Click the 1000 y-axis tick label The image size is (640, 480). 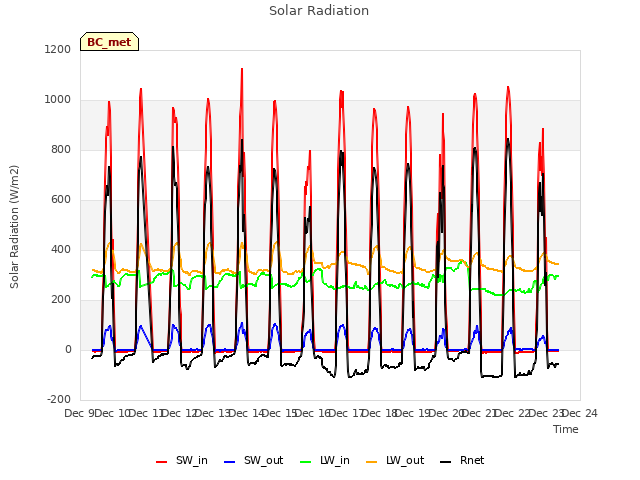pyautogui.click(x=58, y=100)
